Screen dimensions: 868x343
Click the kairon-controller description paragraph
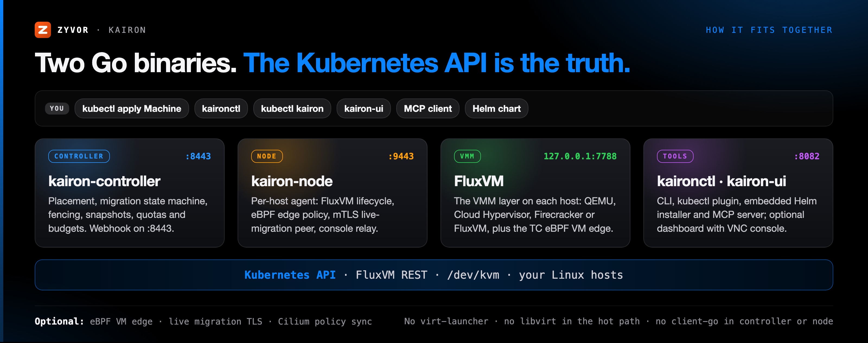(x=128, y=215)
